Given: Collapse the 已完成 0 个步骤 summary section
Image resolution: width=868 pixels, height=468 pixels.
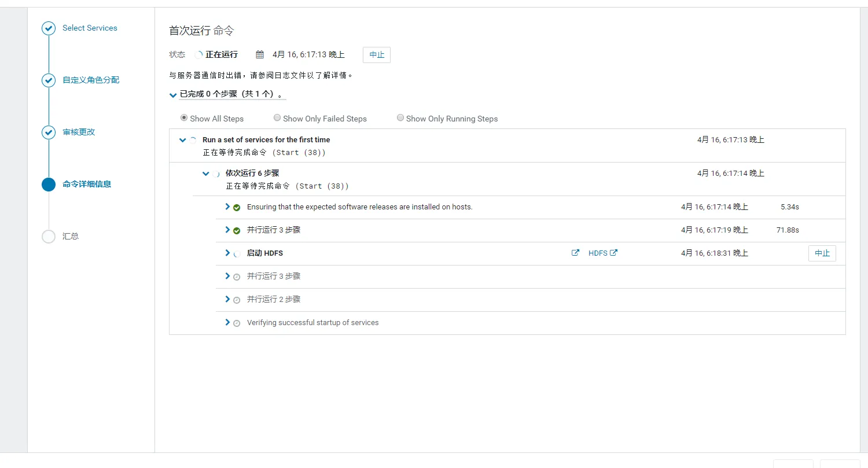Looking at the screenshot, I should pos(172,94).
